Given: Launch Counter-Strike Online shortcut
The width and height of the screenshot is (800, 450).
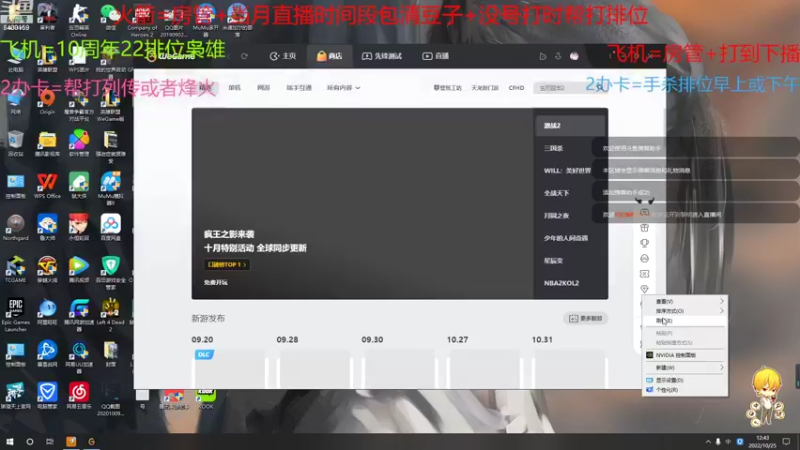Looking at the screenshot, I should [x=79, y=20].
